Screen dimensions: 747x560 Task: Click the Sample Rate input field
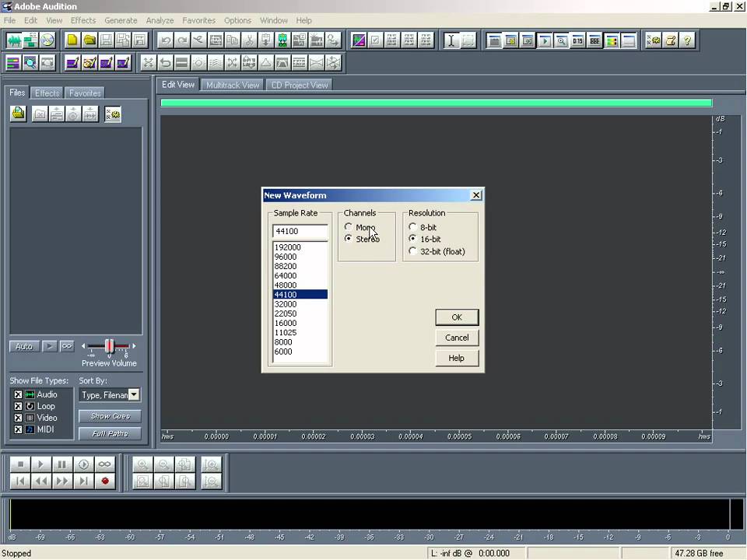click(x=300, y=231)
